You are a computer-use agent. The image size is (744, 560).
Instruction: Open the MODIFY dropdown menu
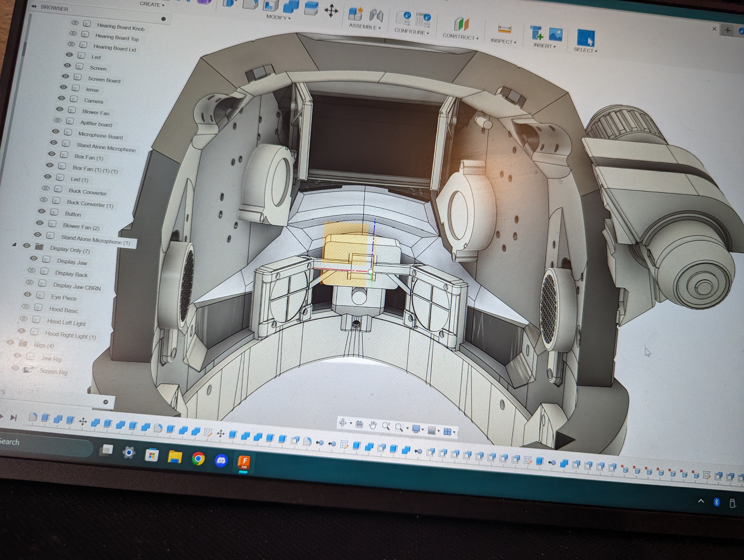point(278,17)
